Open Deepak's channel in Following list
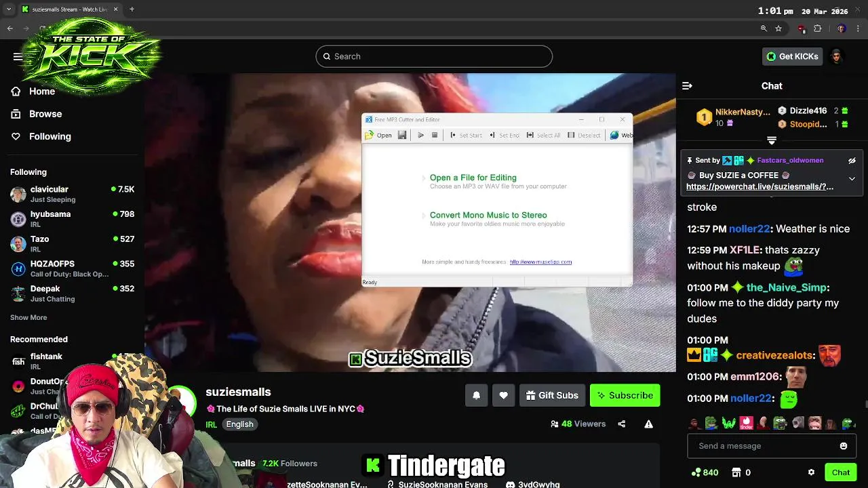This screenshot has width=868, height=488. [x=72, y=293]
